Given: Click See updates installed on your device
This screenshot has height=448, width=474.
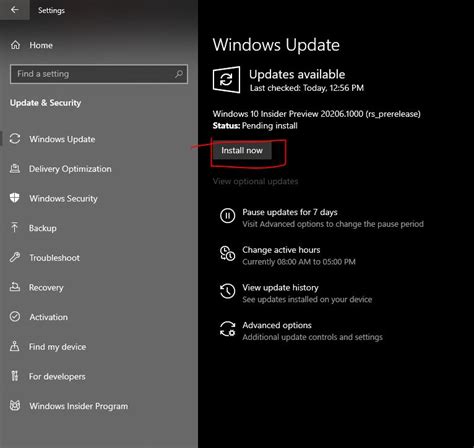Looking at the screenshot, I should 307,299.
